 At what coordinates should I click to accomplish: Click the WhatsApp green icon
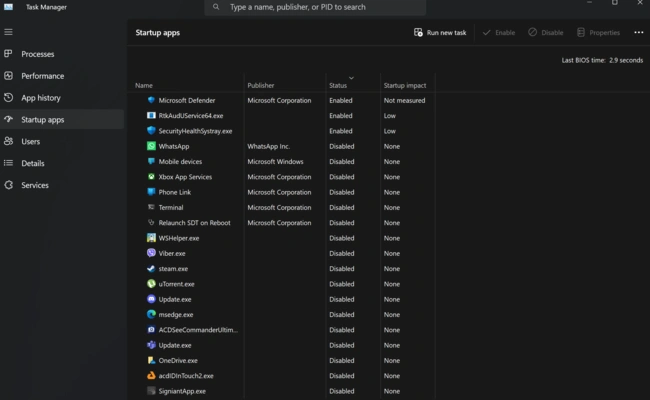(151, 146)
